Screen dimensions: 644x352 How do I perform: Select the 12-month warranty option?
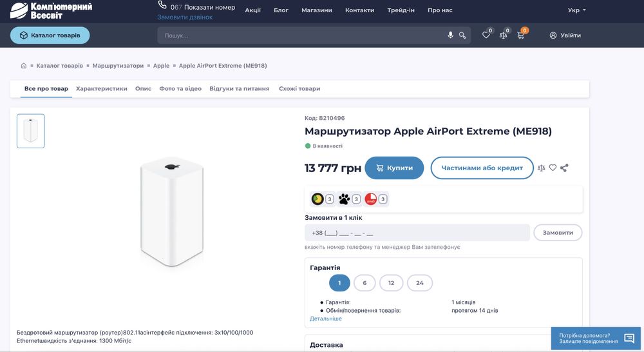[x=391, y=283]
